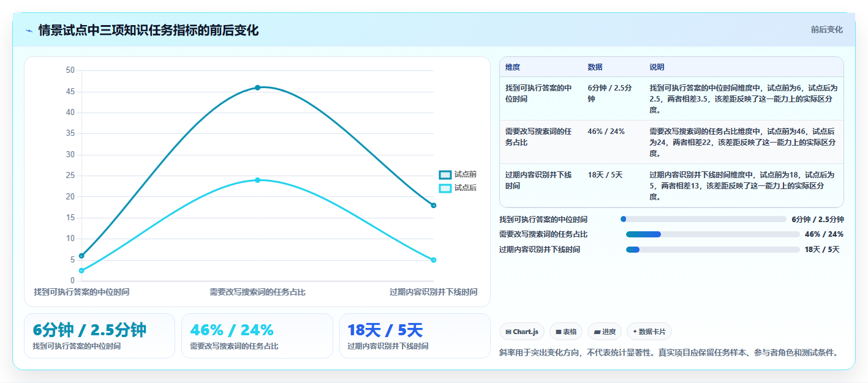868x383 pixels.
Task: Click the 试点前 data point at 6
Action: coord(81,256)
